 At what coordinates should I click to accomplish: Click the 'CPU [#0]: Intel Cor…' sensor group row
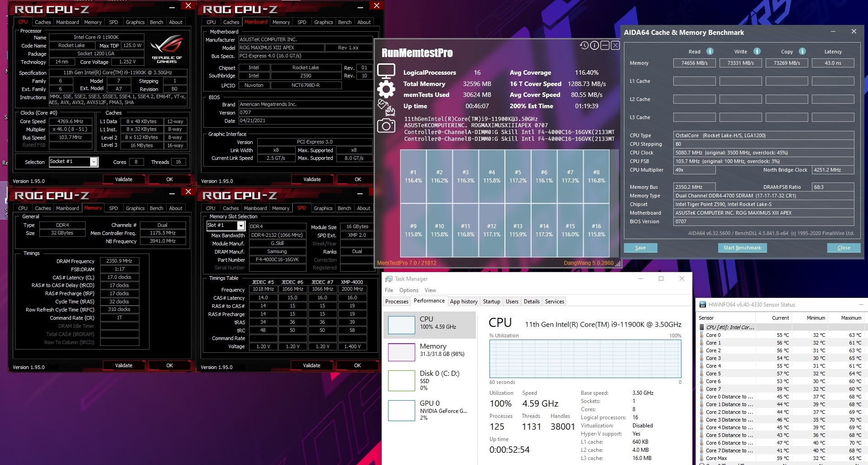[781, 327]
